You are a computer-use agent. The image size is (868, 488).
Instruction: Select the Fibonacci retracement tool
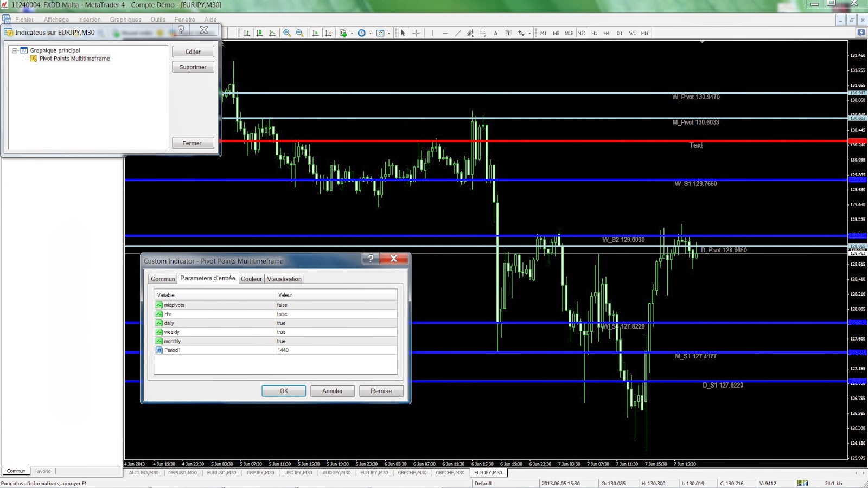click(483, 33)
